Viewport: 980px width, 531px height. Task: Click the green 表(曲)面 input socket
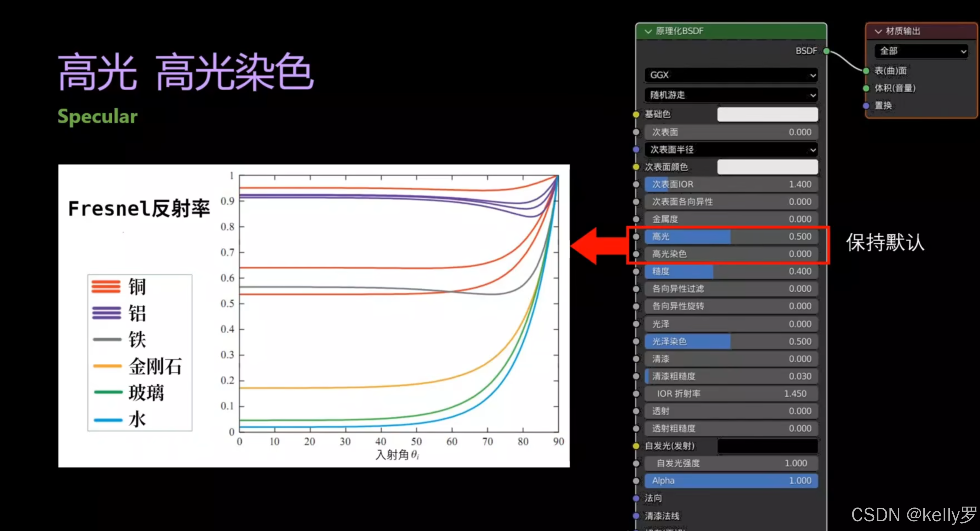tap(866, 71)
